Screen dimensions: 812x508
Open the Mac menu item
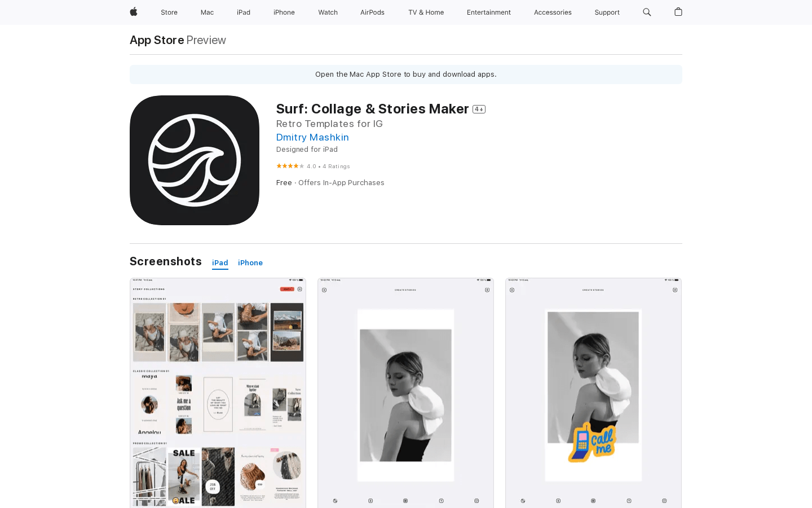click(207, 12)
